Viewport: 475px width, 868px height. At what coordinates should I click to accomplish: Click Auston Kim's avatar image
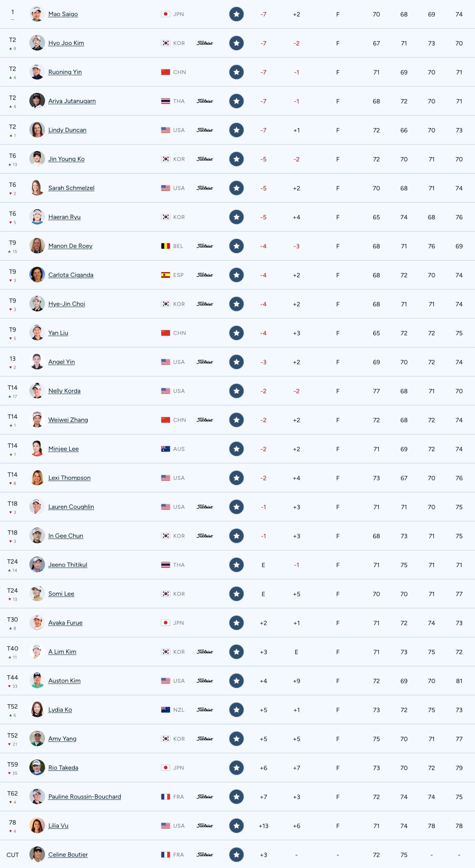37,681
